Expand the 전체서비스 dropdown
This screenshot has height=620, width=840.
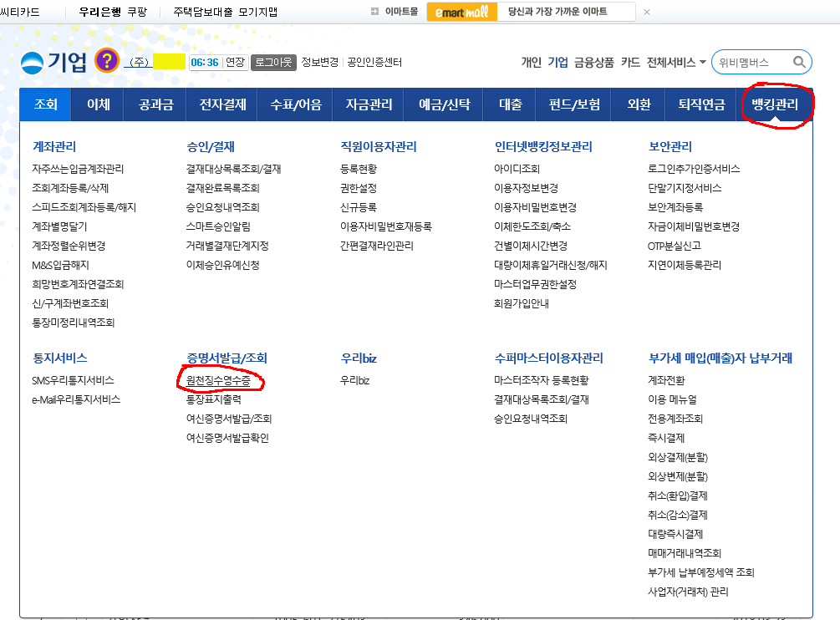675,62
